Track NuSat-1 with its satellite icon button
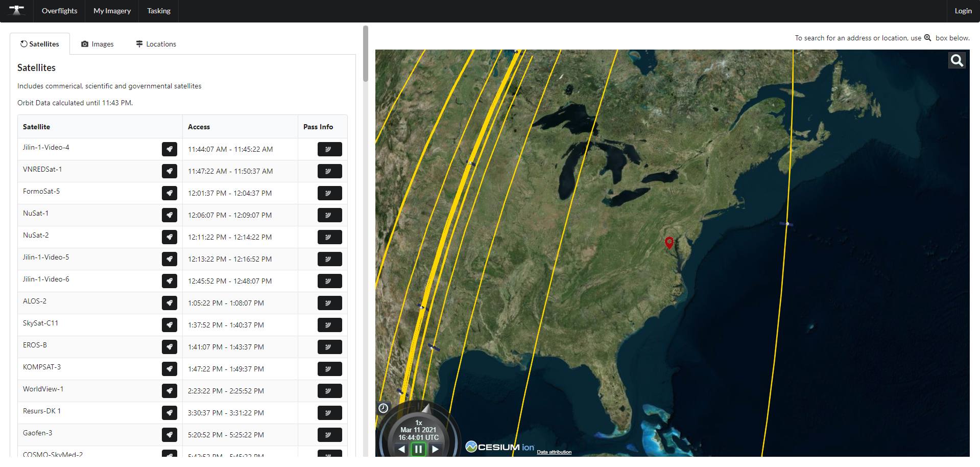 (x=170, y=215)
